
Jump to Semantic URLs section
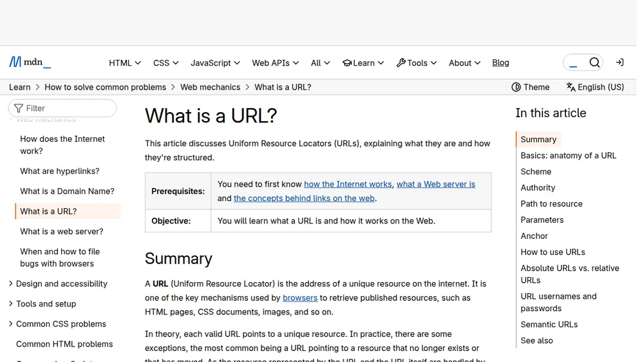[549, 324]
